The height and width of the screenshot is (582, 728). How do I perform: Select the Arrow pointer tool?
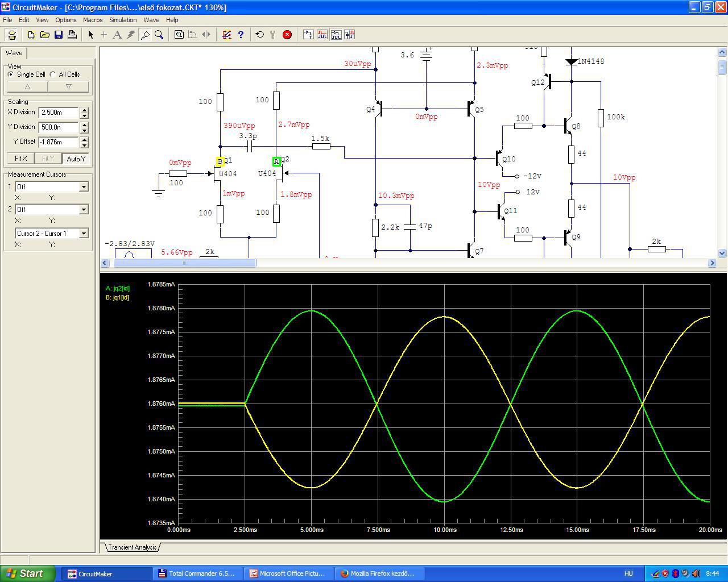(90, 35)
